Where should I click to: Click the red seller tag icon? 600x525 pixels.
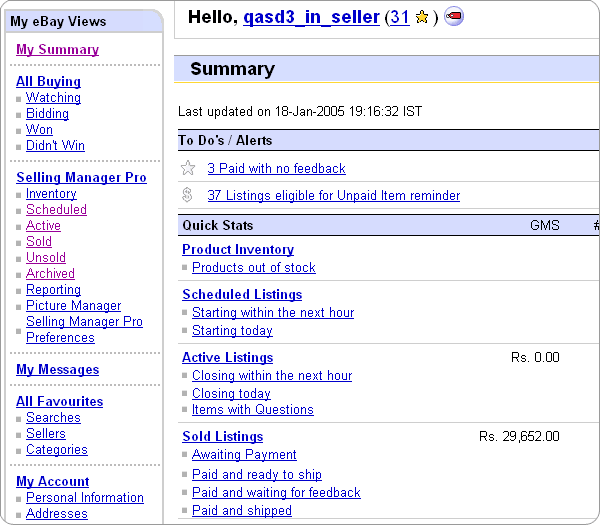[x=453, y=18]
